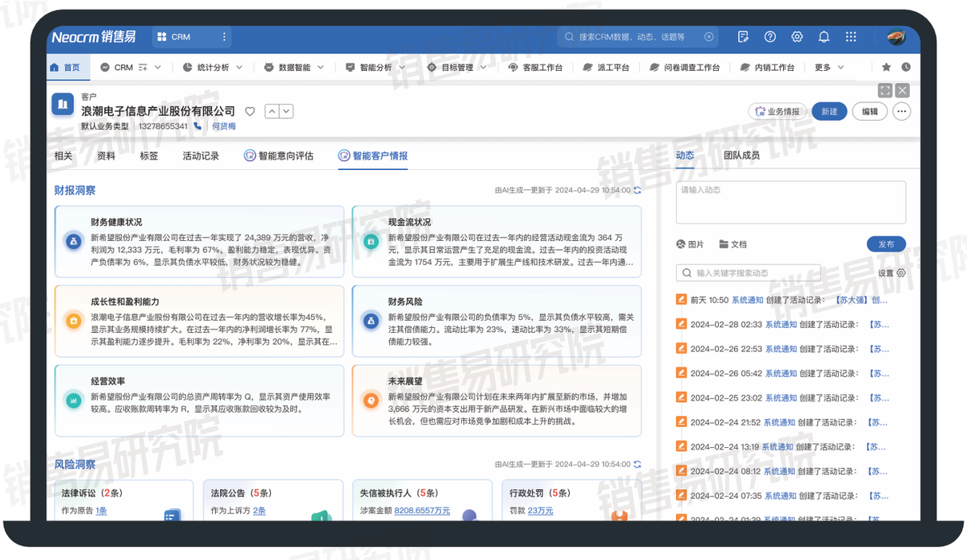Open the settings gear in header
967x560 pixels.
797,37
